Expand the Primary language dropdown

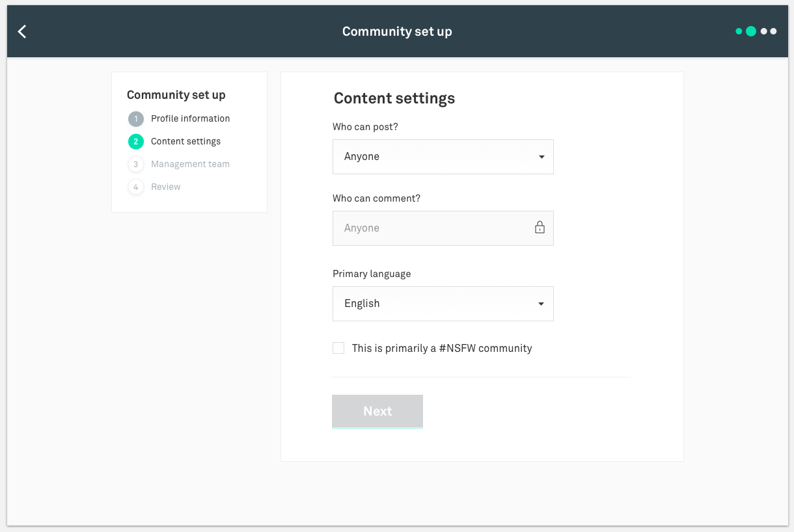click(443, 304)
